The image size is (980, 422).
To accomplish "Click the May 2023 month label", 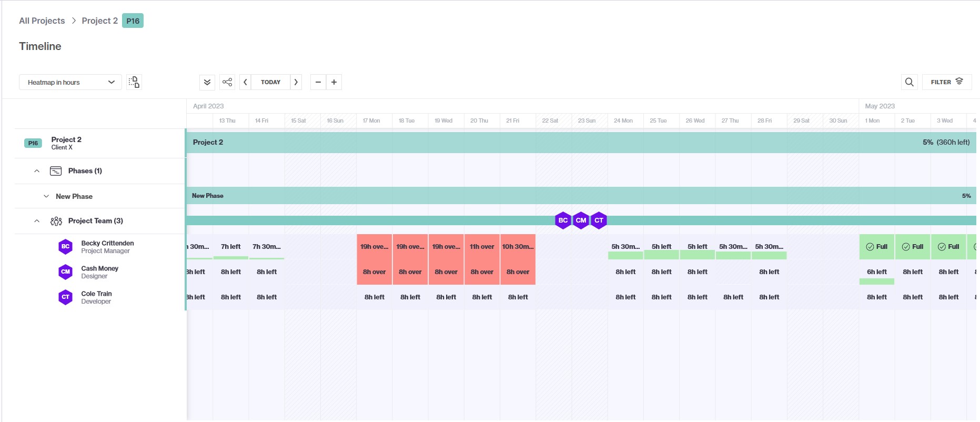I will pyautogui.click(x=880, y=106).
